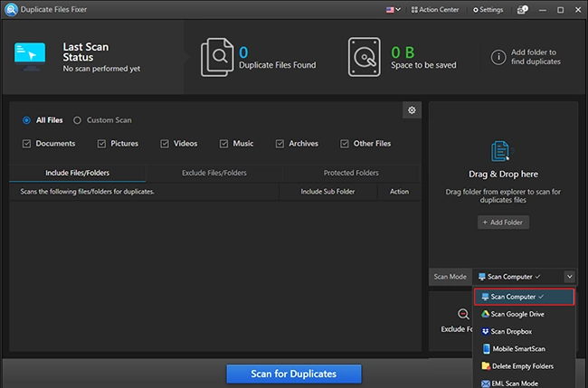Screen dimensions: 588x388
Task: Switch to the Exclude Files/Folders tab
Action: click(214, 173)
